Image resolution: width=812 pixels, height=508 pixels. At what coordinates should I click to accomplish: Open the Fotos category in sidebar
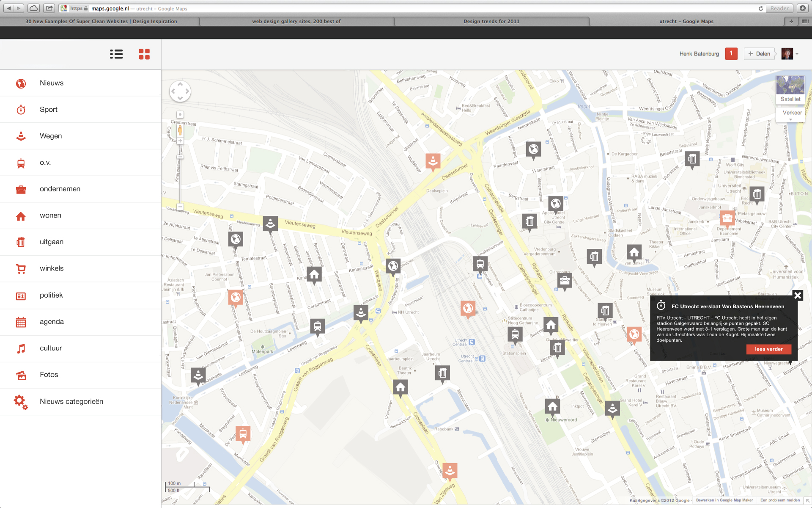(x=80, y=375)
